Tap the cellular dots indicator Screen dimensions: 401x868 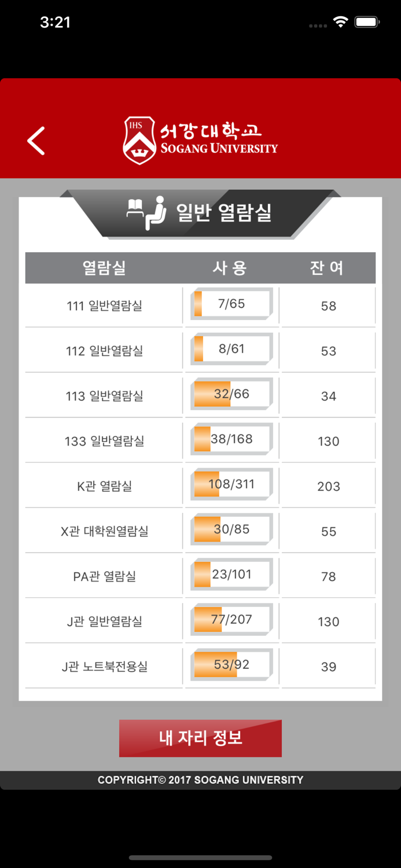[x=317, y=24]
